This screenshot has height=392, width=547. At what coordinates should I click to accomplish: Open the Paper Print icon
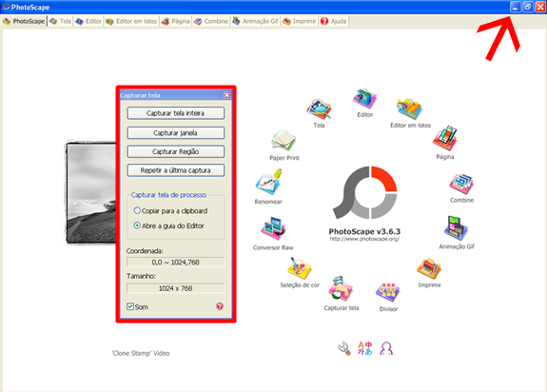pos(283,141)
